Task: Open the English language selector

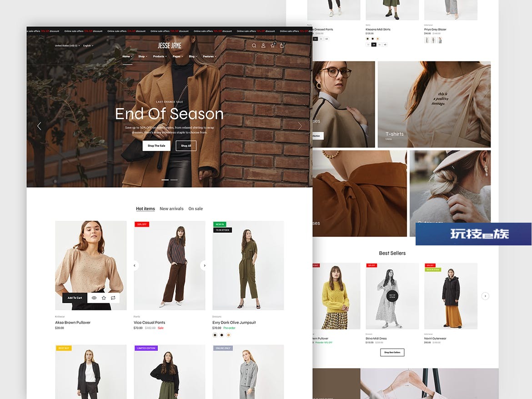Action: 88,45
